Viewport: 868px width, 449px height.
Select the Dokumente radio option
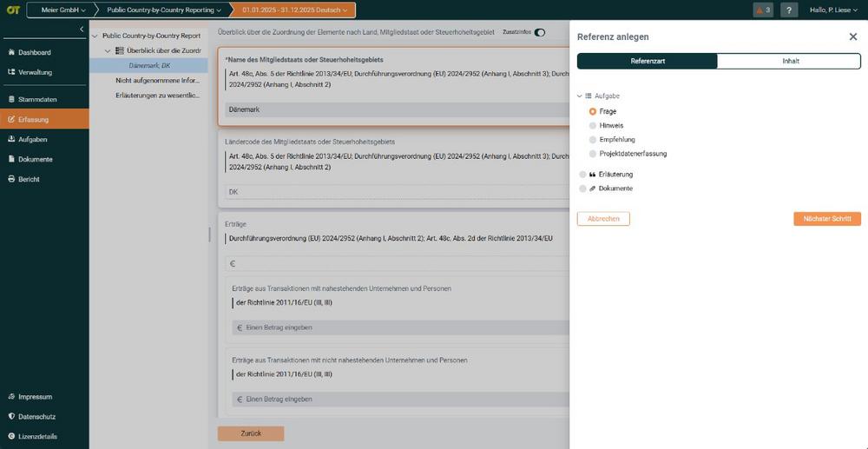[x=582, y=188]
